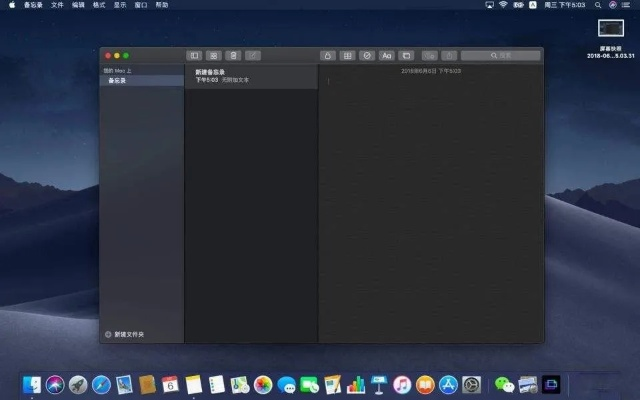This screenshot has height=400, width=640.
Task: Click the search field in Notes toolbar
Action: [500, 55]
